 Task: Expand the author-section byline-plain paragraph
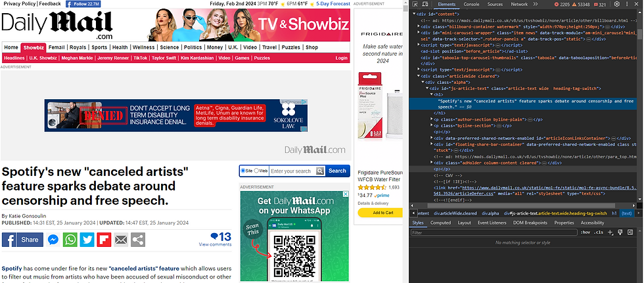point(432,120)
